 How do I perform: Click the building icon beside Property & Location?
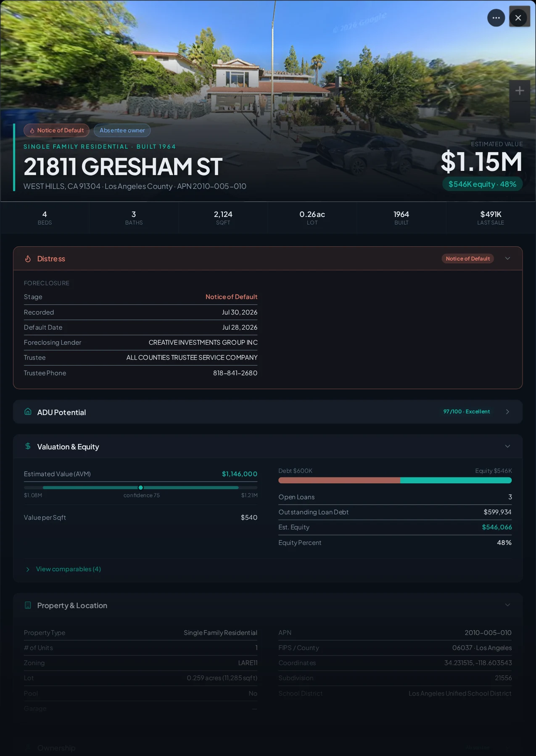pyautogui.click(x=28, y=605)
